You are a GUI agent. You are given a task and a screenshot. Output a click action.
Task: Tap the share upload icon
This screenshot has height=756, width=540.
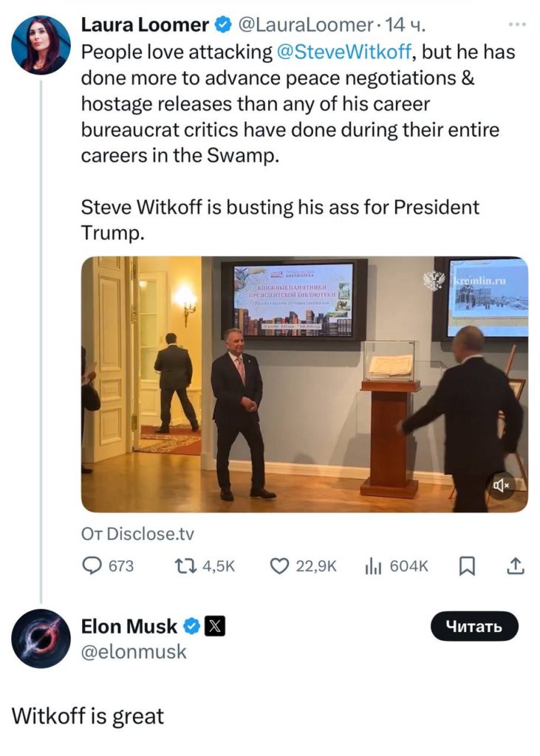pyautogui.click(x=516, y=566)
